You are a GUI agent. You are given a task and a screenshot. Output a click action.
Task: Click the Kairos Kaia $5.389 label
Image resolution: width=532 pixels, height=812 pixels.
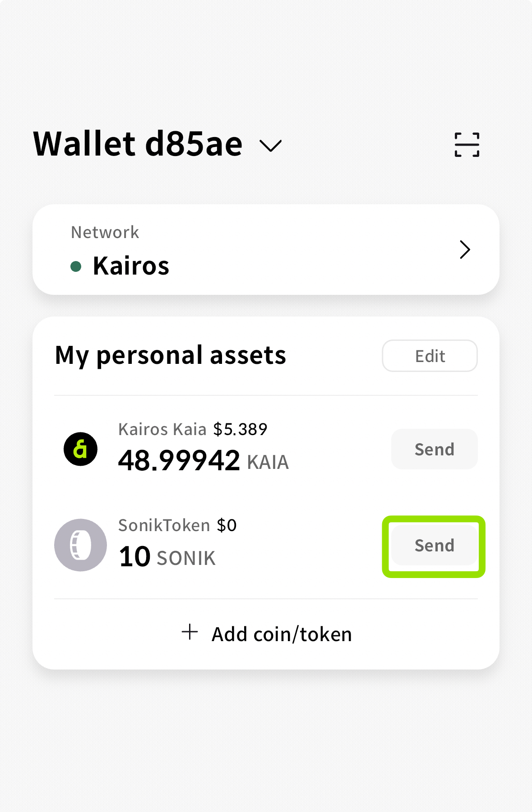point(193,429)
